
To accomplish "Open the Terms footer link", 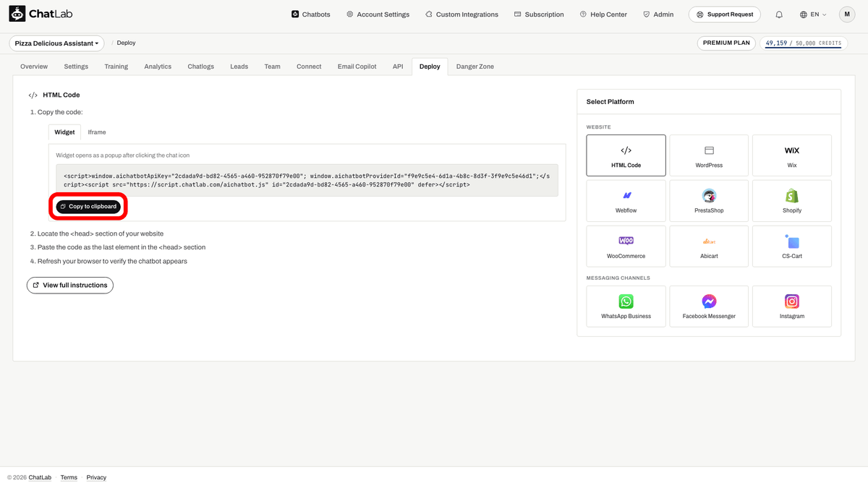I will (69, 478).
